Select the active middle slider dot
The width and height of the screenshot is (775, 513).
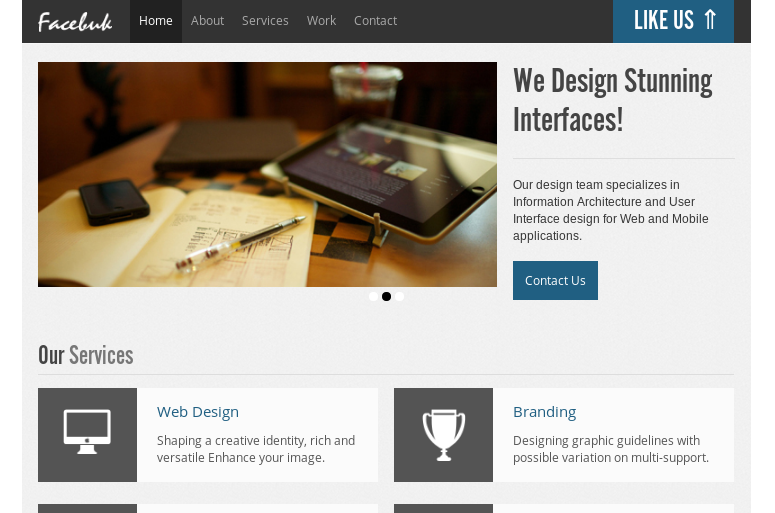coord(387,296)
